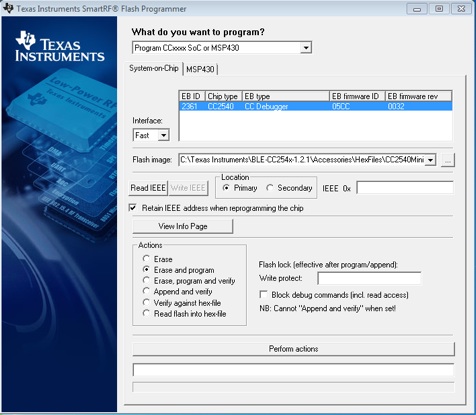Click the Flash image path text field
Viewport: 476px width, 415px height.
[x=302, y=160]
